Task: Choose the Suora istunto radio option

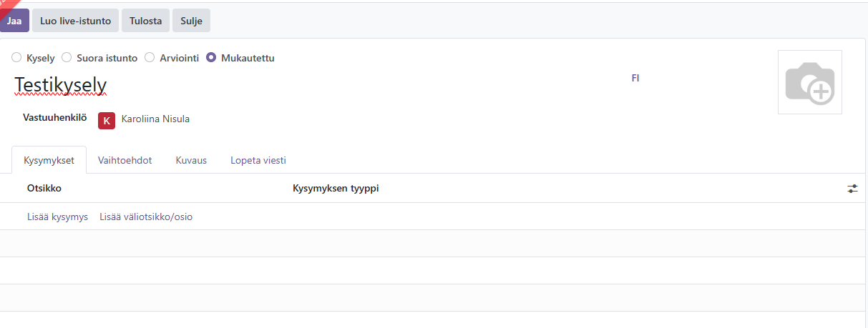Action: [x=67, y=58]
